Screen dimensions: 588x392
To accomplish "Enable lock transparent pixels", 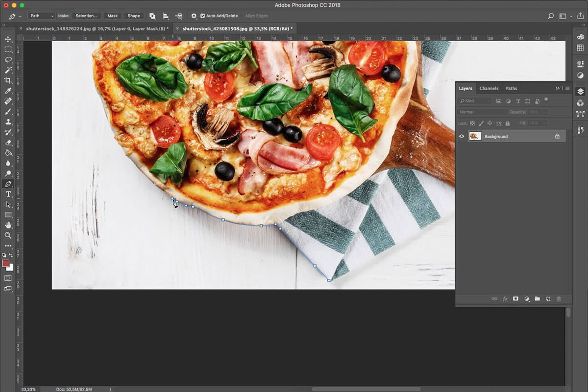I will coord(472,123).
